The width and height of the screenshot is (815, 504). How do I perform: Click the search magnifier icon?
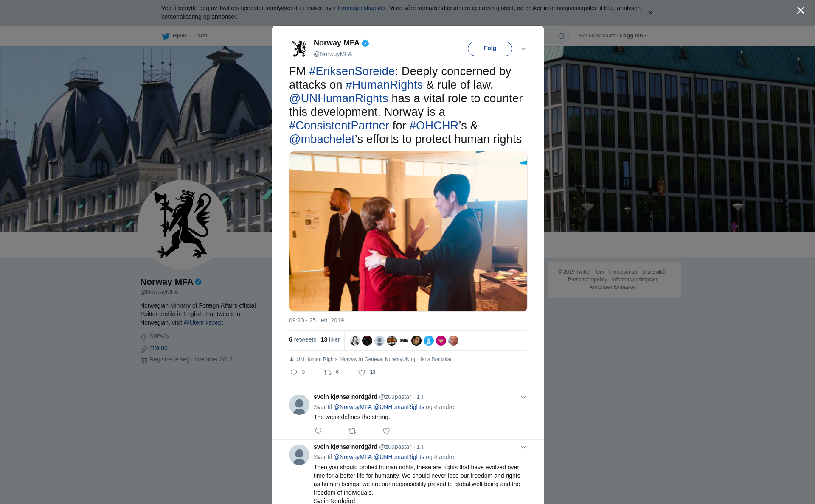pos(561,36)
